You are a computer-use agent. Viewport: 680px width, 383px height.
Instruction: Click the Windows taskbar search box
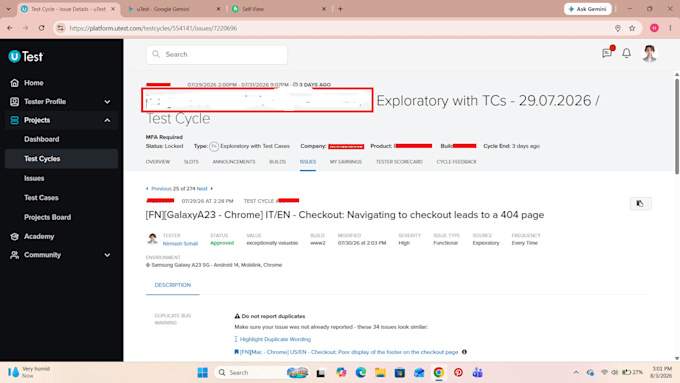[x=262, y=373]
